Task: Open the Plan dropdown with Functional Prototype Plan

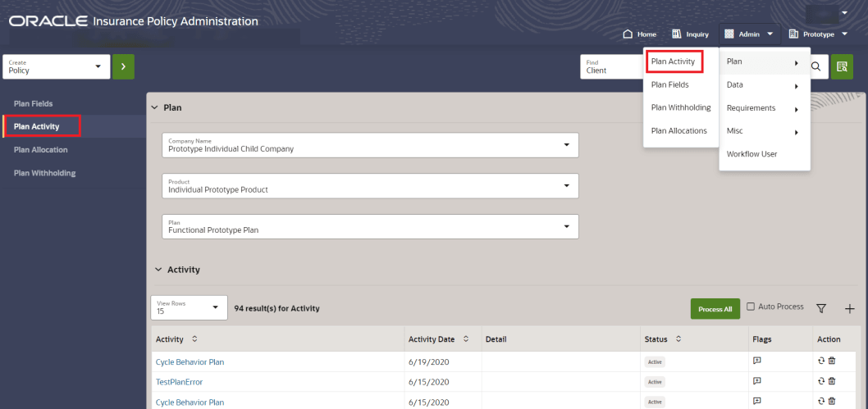Action: coord(370,226)
